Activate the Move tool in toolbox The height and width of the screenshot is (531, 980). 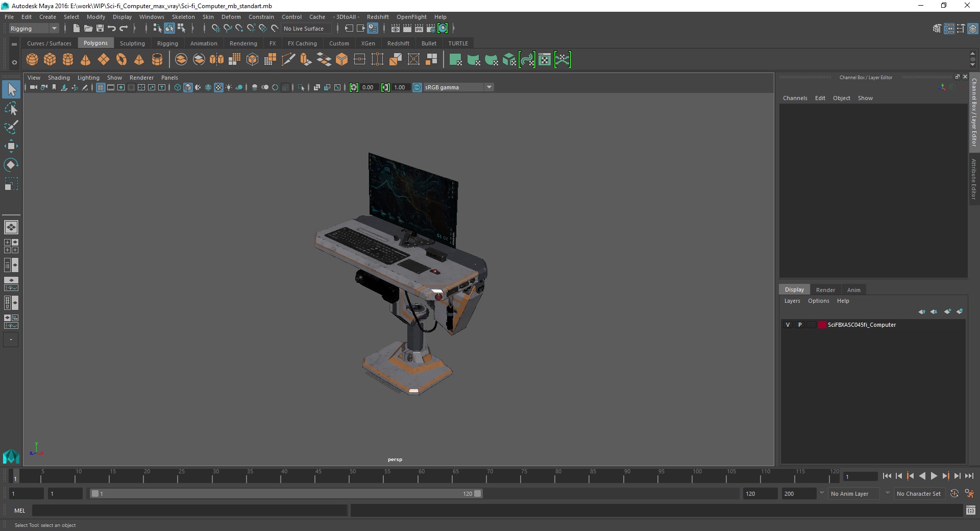(x=11, y=146)
